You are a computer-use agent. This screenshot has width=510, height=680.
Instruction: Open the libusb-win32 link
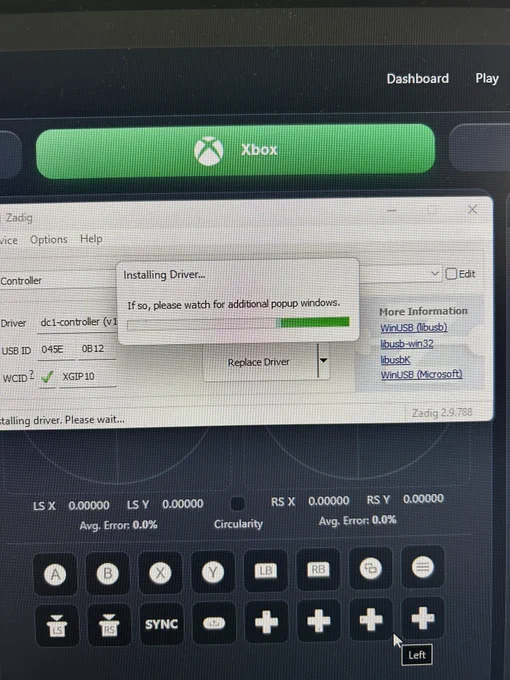(x=407, y=344)
